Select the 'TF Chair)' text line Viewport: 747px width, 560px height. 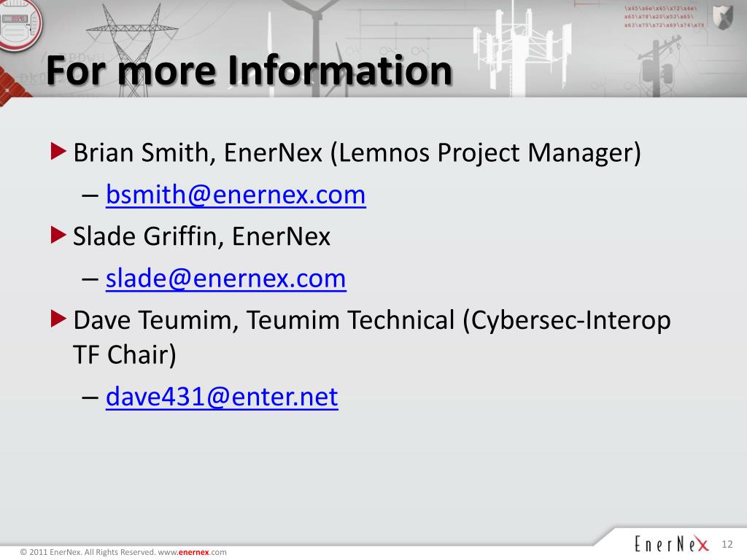click(x=125, y=355)
